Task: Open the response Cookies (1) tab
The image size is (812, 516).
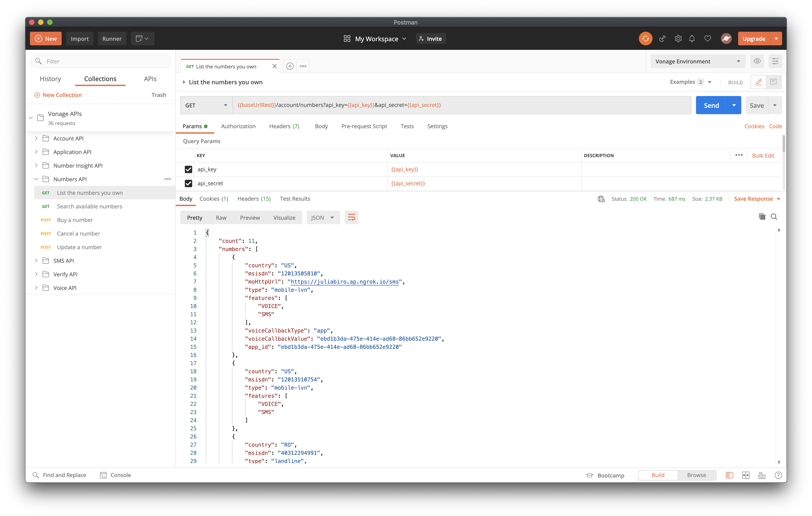Action: (214, 198)
